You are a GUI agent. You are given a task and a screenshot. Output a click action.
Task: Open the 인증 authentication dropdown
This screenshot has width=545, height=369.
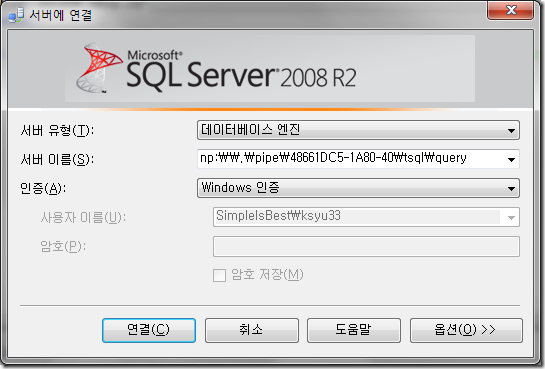358,188
